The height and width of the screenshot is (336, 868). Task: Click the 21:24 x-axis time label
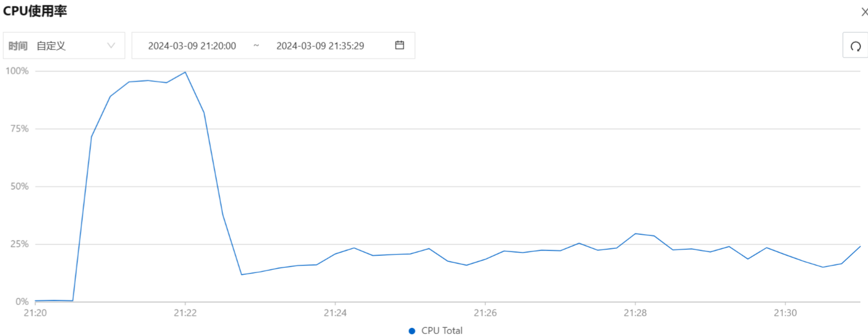tap(335, 313)
